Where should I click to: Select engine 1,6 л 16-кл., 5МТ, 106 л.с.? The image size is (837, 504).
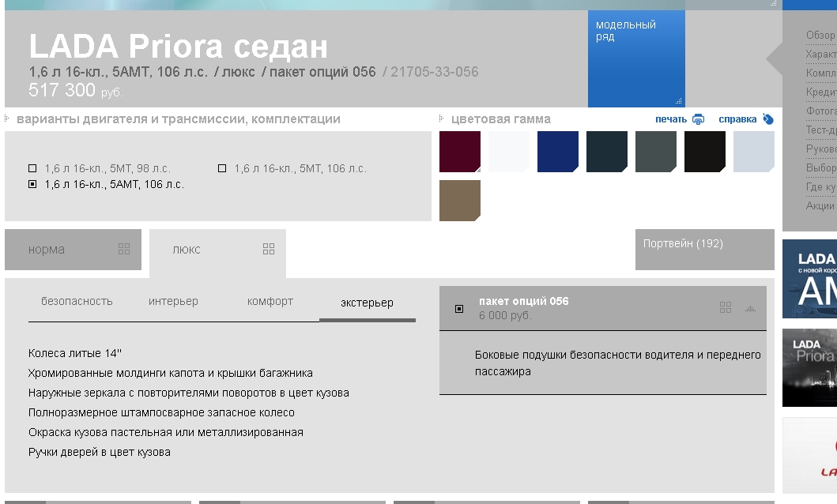pos(292,168)
